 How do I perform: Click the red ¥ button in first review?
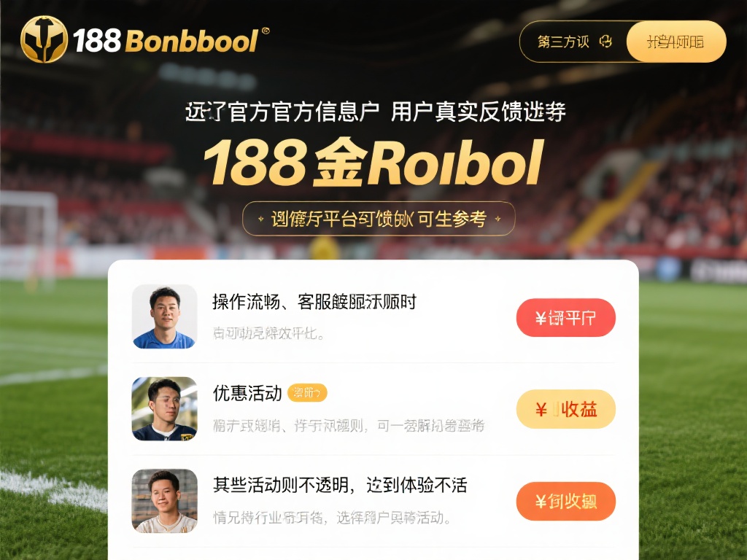[x=566, y=318]
